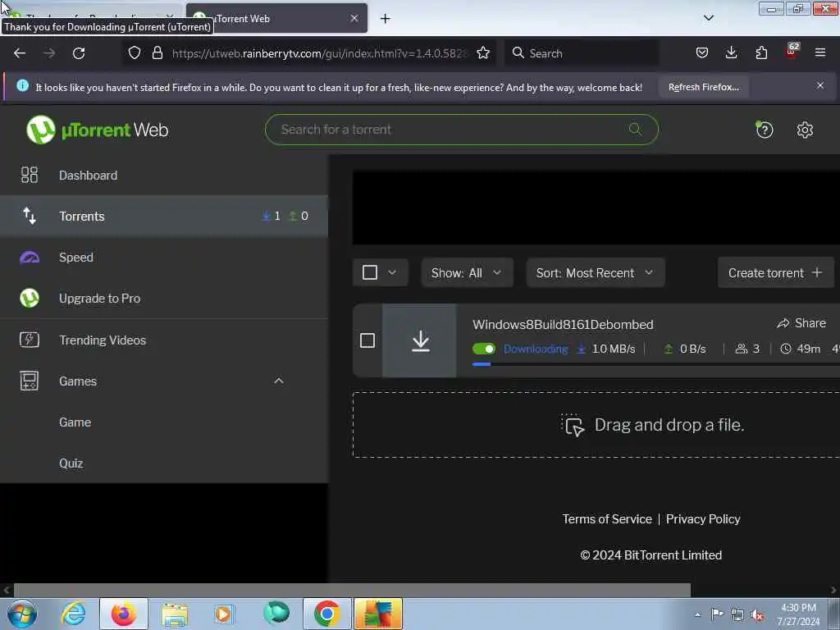840x630 pixels.
Task: Click the Create torrent button
Action: point(775,272)
